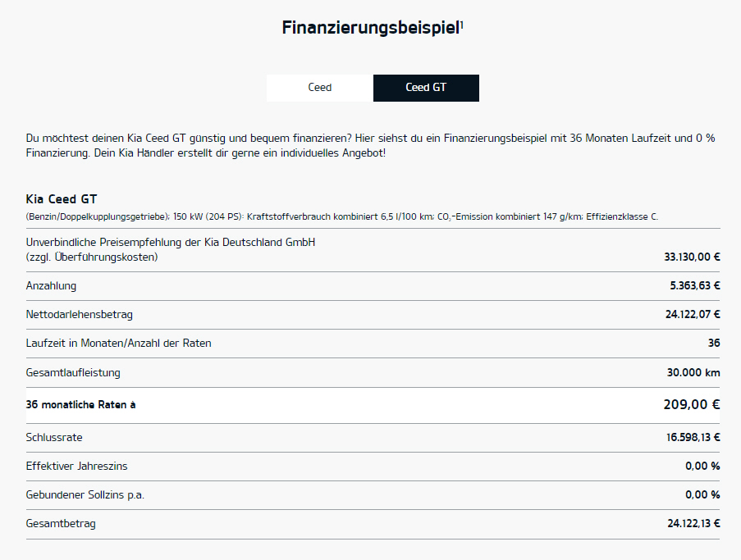Click the Anzahlung row label
741x560 pixels.
tap(51, 286)
